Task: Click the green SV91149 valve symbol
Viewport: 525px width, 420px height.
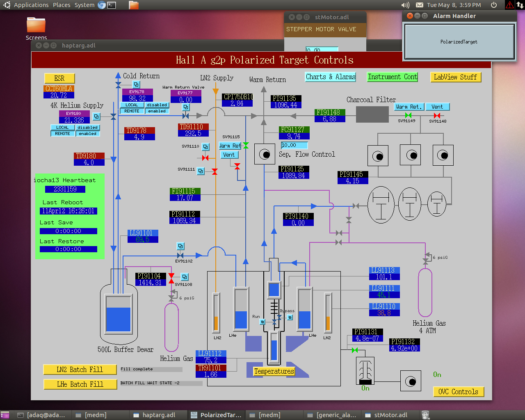Action: pyautogui.click(x=408, y=116)
